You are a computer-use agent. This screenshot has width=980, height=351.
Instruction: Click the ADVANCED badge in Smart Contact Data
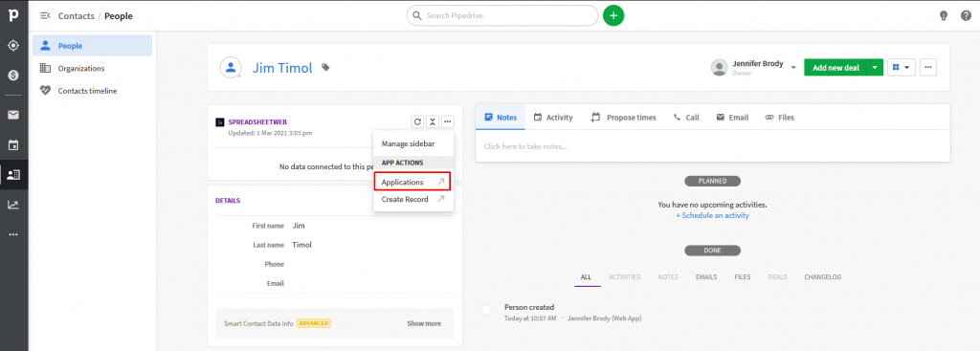tap(314, 323)
